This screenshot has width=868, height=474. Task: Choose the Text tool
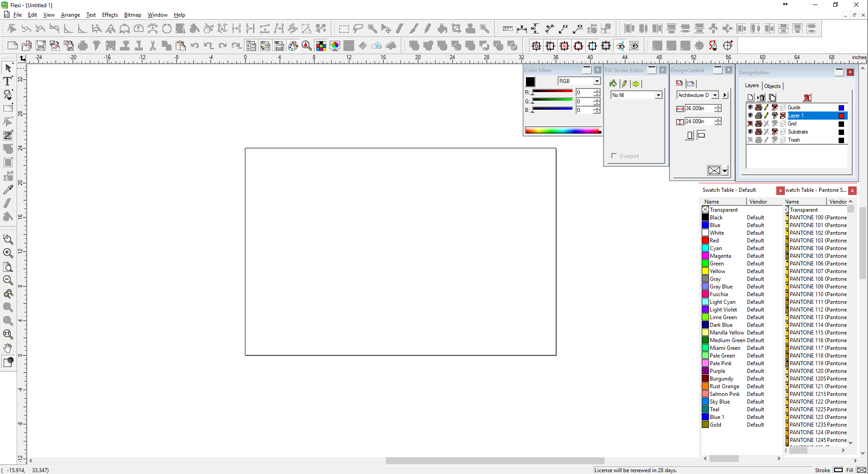[x=8, y=81]
